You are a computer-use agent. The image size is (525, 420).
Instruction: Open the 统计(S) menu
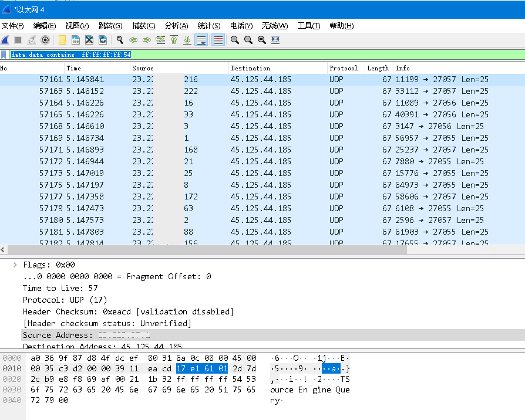click(208, 26)
